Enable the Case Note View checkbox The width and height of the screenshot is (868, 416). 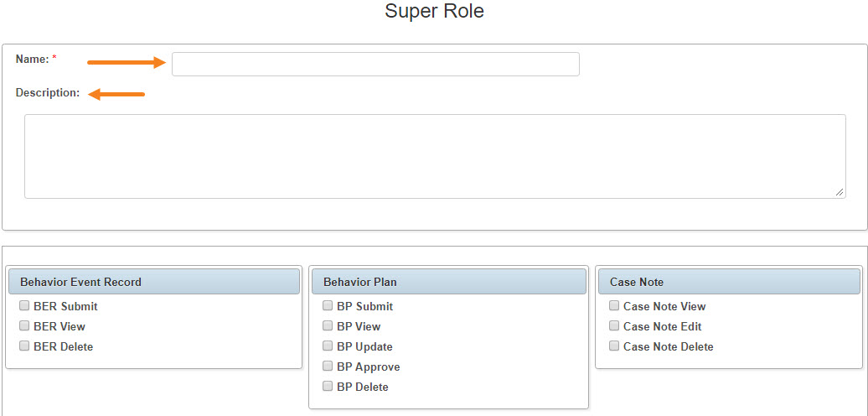coord(614,306)
